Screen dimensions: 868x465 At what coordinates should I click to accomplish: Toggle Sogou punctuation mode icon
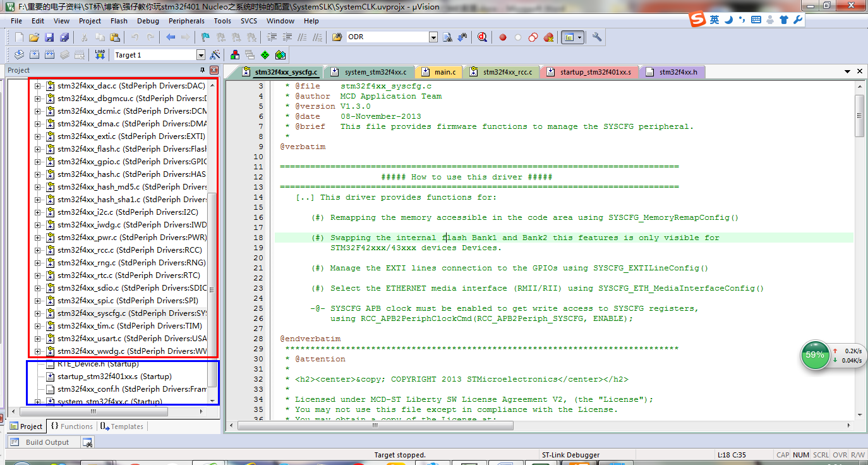pyautogui.click(x=742, y=20)
